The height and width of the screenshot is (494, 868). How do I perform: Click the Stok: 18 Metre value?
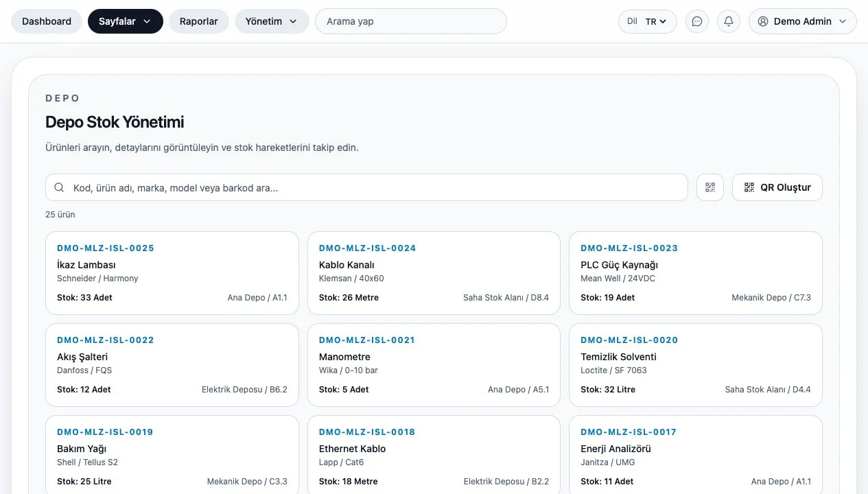pos(349,482)
